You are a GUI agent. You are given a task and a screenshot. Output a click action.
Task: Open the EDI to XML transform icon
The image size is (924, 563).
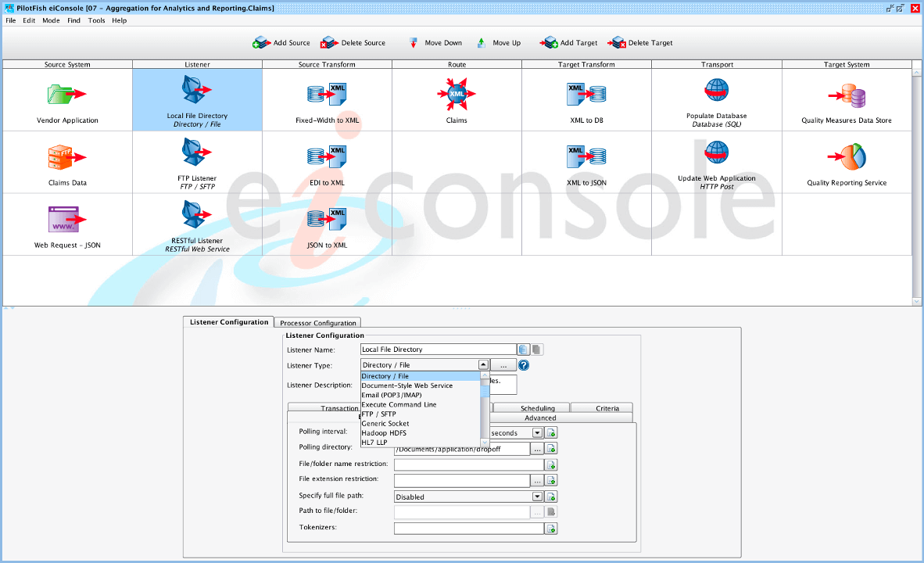coord(327,157)
